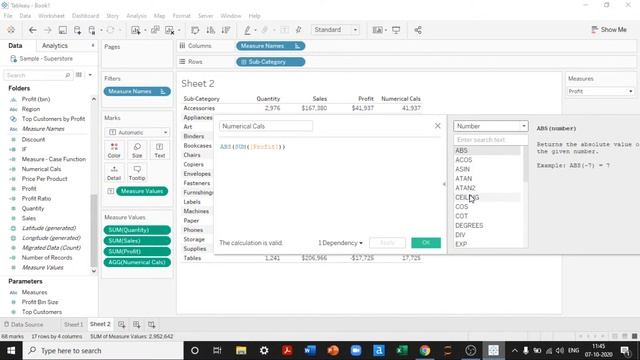This screenshot has height=360, width=640.
Task: Open the Measures parameter Profit dropdown
Action: coord(600,91)
